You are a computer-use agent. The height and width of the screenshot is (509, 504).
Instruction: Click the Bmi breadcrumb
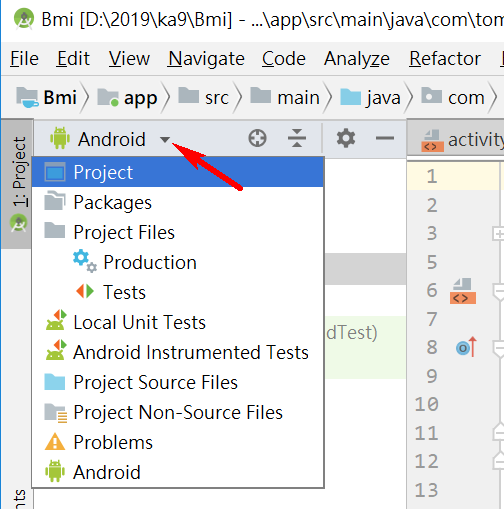pos(47,98)
